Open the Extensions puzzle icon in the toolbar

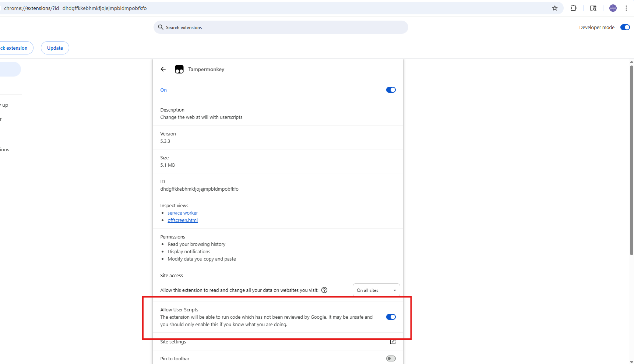pyautogui.click(x=573, y=8)
